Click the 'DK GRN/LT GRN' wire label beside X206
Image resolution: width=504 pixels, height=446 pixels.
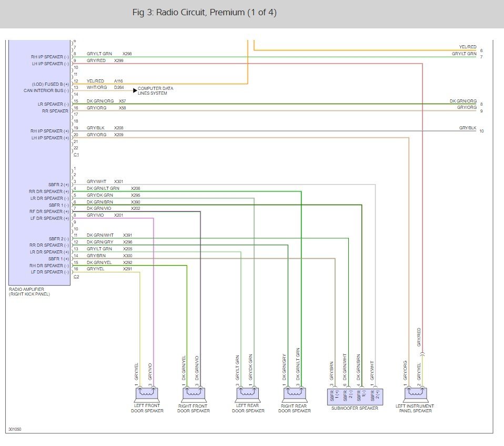point(103,188)
